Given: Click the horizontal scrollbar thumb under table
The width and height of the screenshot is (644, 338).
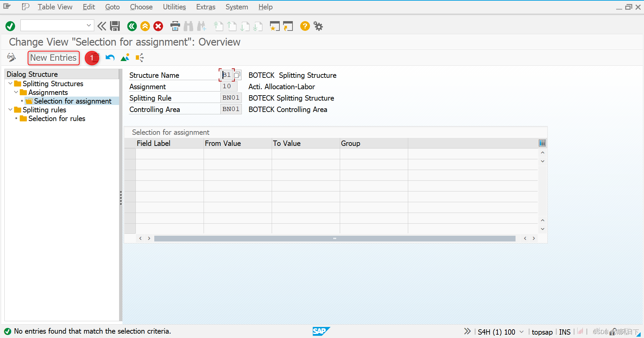Looking at the screenshot, I should (335, 238).
